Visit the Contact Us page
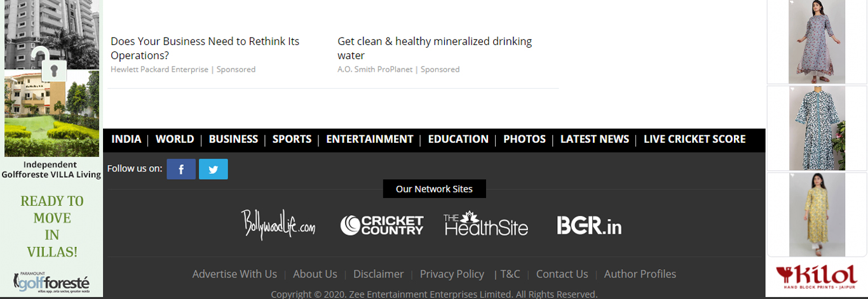The height and width of the screenshot is (299, 868). tap(562, 274)
